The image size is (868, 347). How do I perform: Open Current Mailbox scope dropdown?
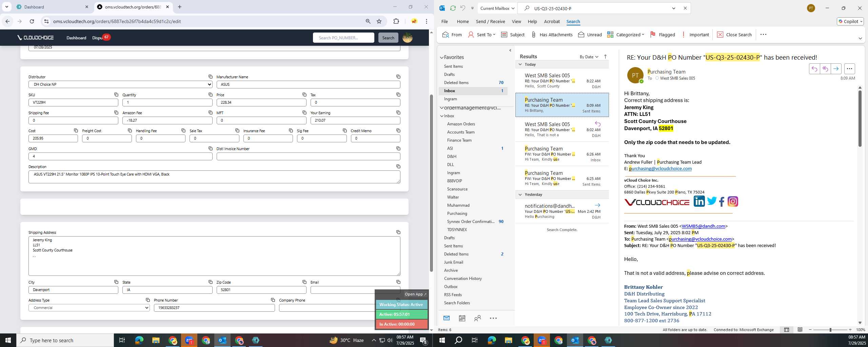(497, 8)
